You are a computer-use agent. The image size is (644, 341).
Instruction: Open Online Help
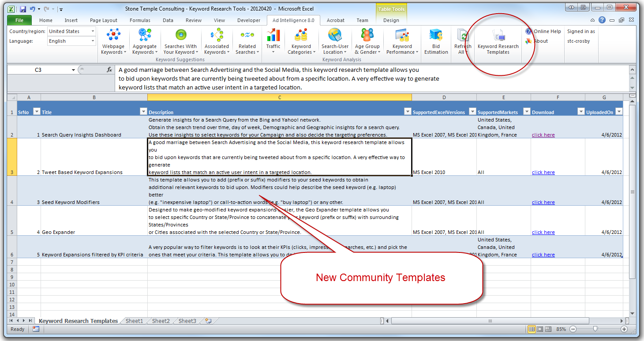[543, 31]
